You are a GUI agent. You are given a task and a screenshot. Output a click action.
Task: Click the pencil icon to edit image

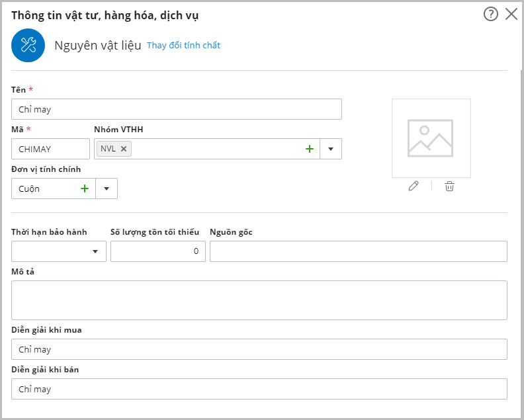(414, 187)
